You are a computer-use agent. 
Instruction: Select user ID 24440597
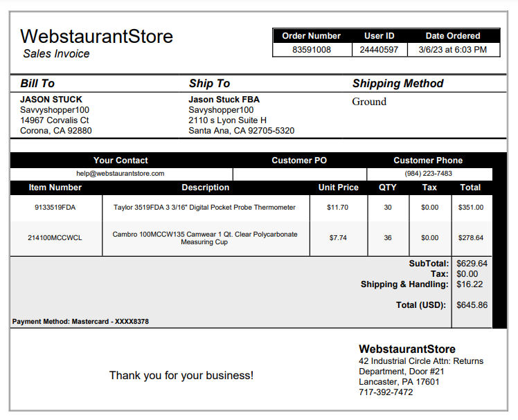(x=379, y=50)
